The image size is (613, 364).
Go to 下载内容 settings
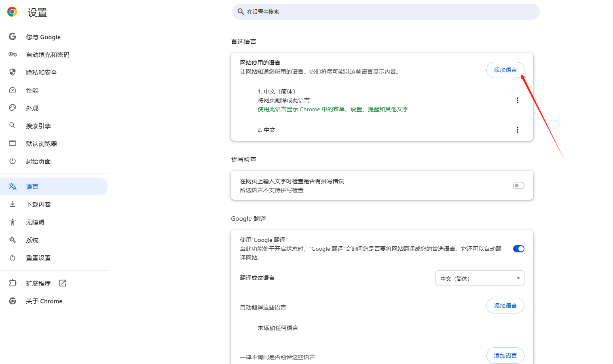[54, 204]
